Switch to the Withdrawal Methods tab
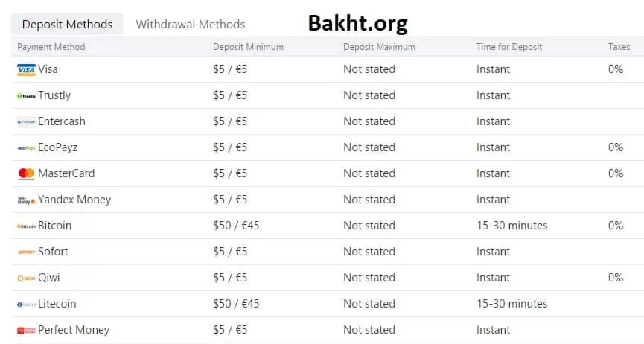 (190, 25)
